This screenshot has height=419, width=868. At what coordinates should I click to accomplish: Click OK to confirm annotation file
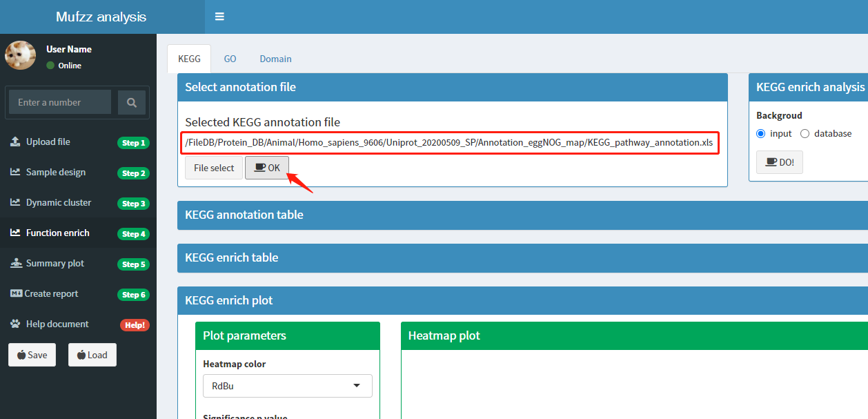coord(267,168)
